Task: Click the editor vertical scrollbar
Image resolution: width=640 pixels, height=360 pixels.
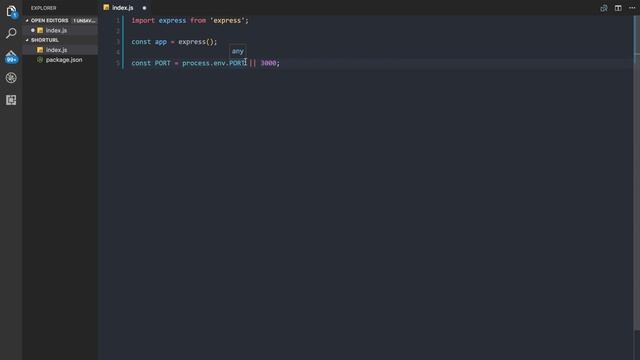Action: [x=636, y=173]
